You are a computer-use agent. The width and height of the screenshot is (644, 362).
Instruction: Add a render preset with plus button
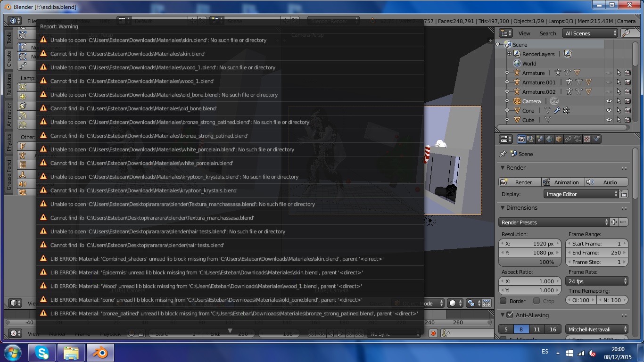614,222
